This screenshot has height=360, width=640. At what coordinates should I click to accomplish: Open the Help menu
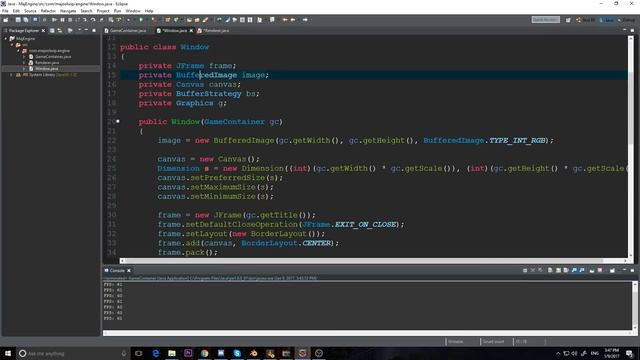tap(149, 11)
